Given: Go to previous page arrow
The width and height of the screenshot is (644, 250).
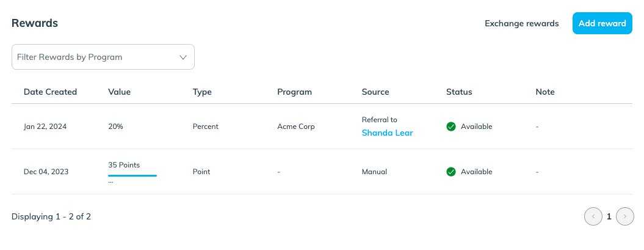Looking at the screenshot, I should [593, 216].
